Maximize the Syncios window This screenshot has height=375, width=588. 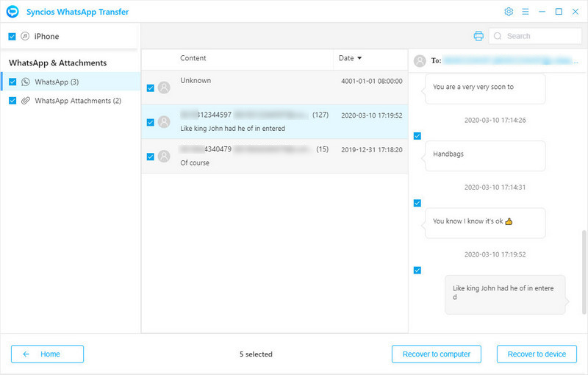pyautogui.click(x=559, y=12)
